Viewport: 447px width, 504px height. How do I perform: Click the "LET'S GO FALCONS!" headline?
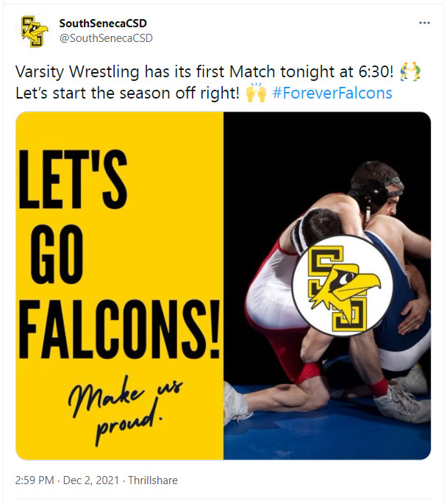click(118, 252)
